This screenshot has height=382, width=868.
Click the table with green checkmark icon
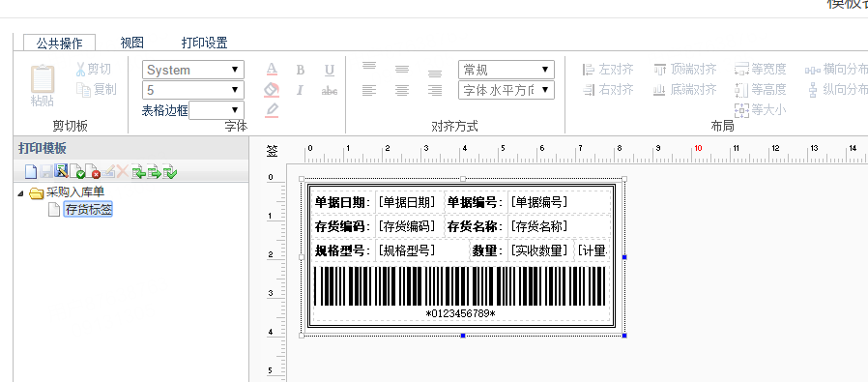click(170, 171)
